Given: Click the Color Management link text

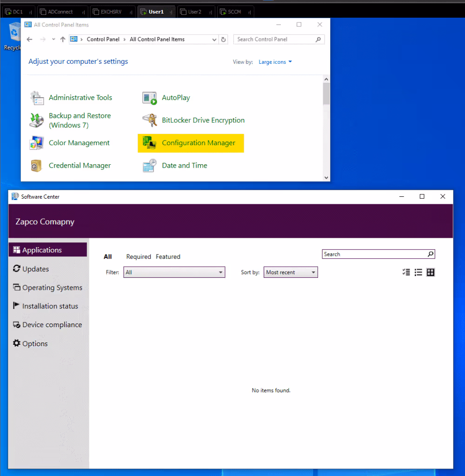Looking at the screenshot, I should (79, 143).
